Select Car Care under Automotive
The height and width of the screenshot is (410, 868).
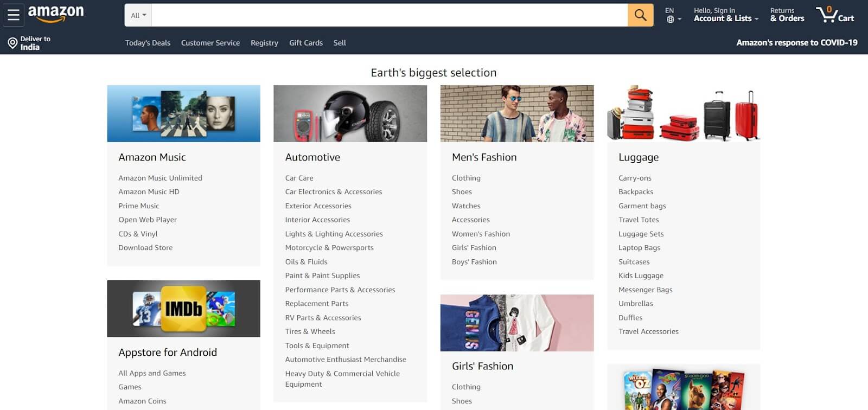(x=299, y=178)
